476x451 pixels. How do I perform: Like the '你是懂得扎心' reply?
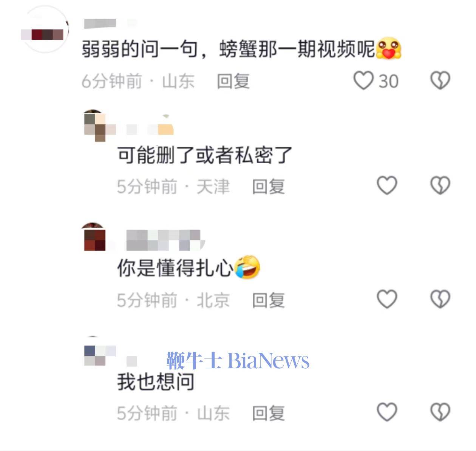387,299
